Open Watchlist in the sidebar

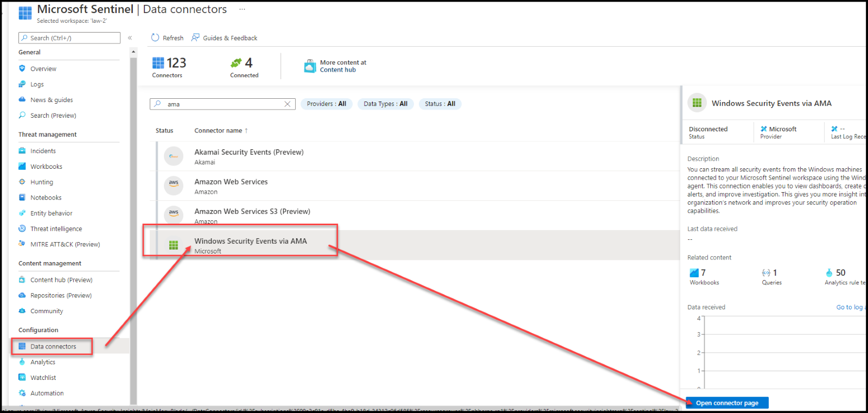43,378
